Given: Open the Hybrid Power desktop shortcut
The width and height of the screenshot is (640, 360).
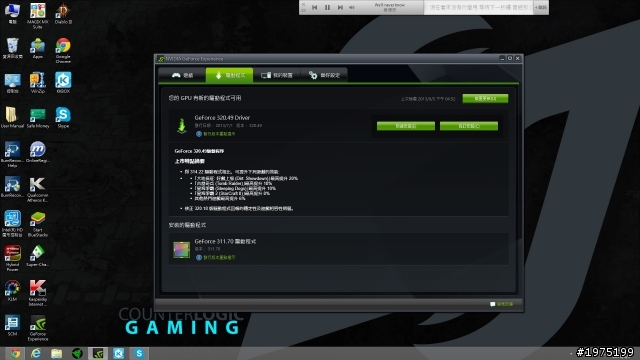Looking at the screenshot, I should [x=12, y=258].
